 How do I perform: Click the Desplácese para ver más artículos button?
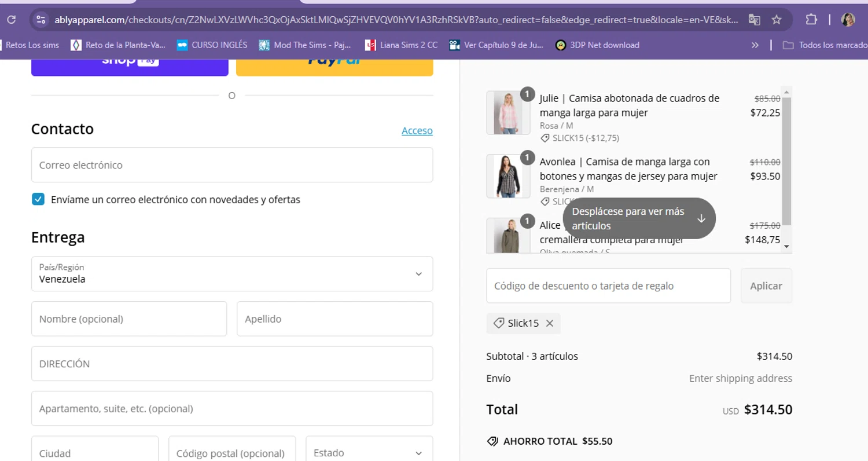point(639,218)
